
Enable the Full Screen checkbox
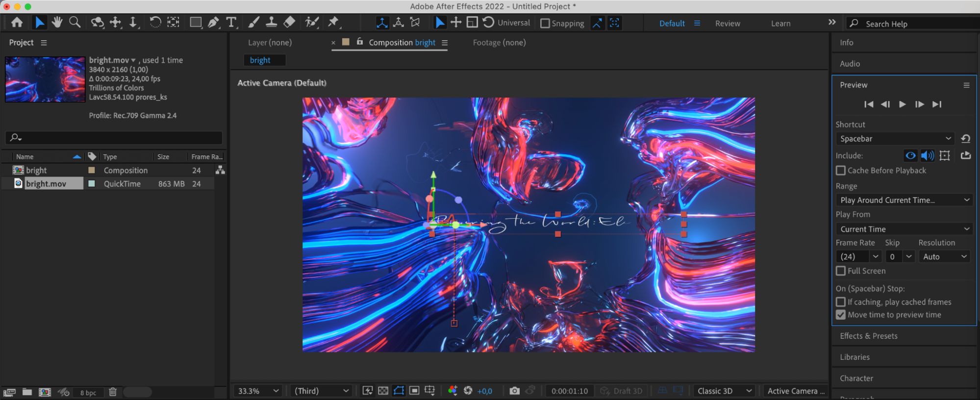point(841,271)
